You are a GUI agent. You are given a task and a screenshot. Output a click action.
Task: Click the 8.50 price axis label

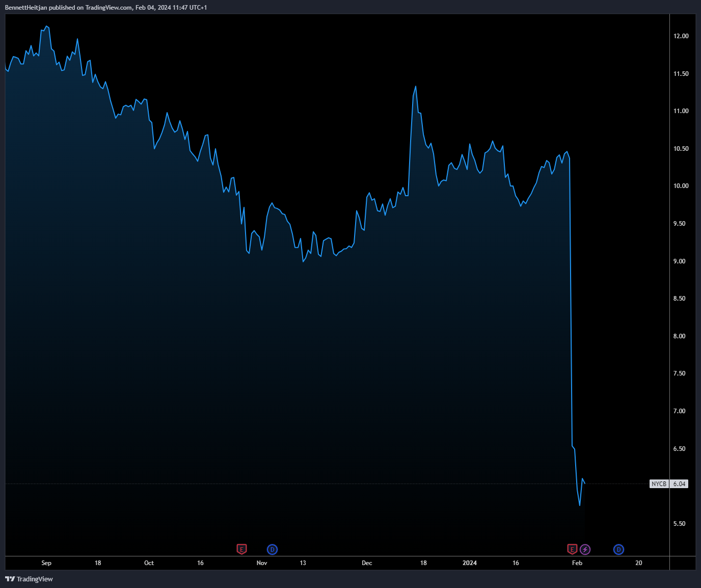(x=679, y=299)
